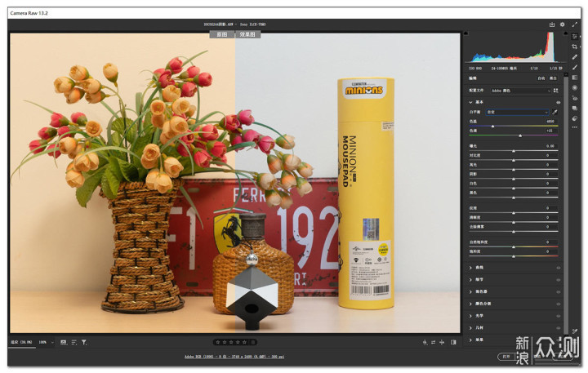Set rating with the fifth star
The image size is (588, 373).
point(244,342)
